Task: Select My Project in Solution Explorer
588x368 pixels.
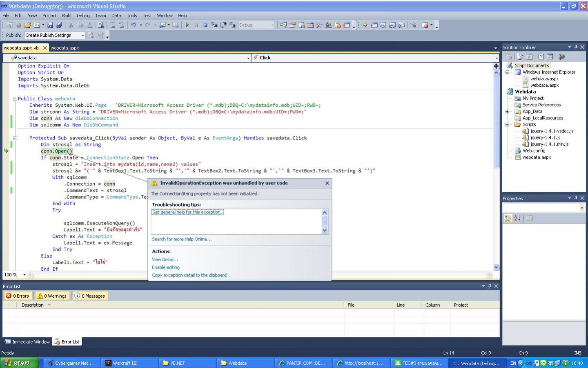Action: (x=533, y=99)
